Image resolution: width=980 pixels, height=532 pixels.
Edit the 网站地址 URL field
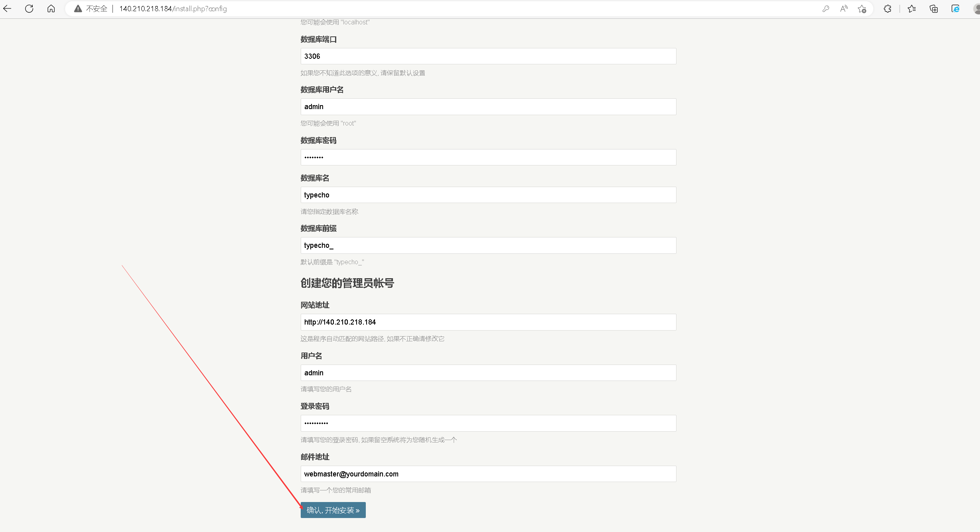coord(488,322)
